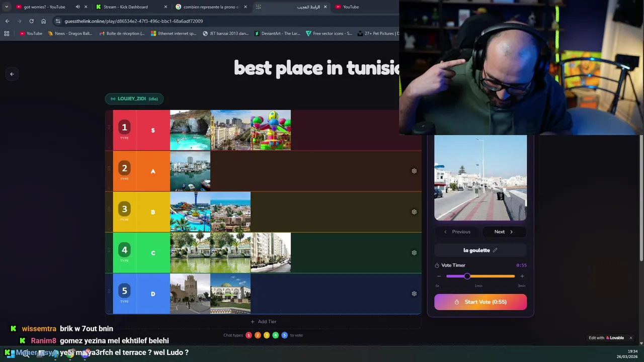Click the browser forward arrow

point(19,21)
